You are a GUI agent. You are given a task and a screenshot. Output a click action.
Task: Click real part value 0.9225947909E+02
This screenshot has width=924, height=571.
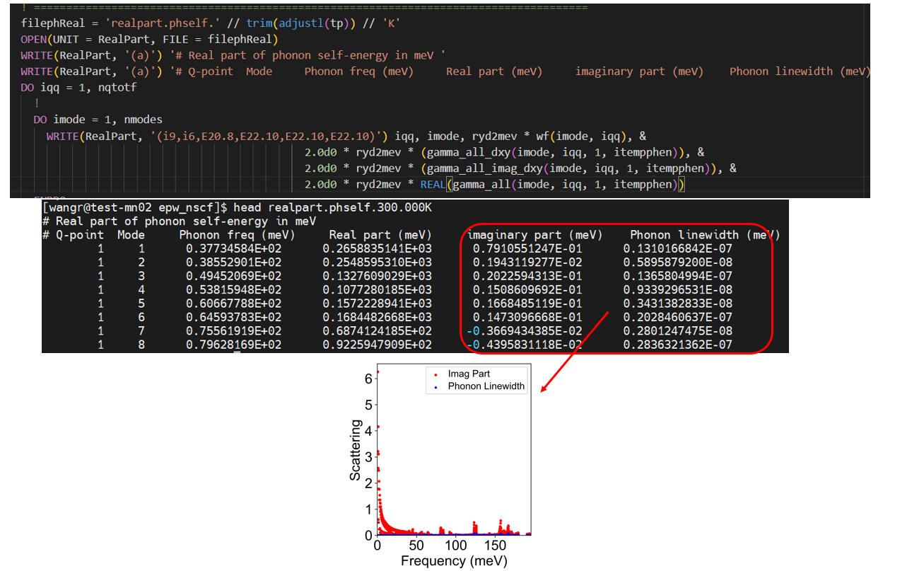coord(377,345)
